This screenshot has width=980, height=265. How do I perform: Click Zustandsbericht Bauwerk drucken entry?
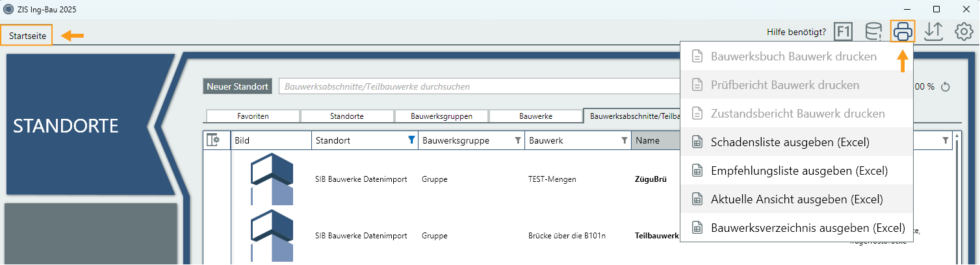(x=796, y=113)
